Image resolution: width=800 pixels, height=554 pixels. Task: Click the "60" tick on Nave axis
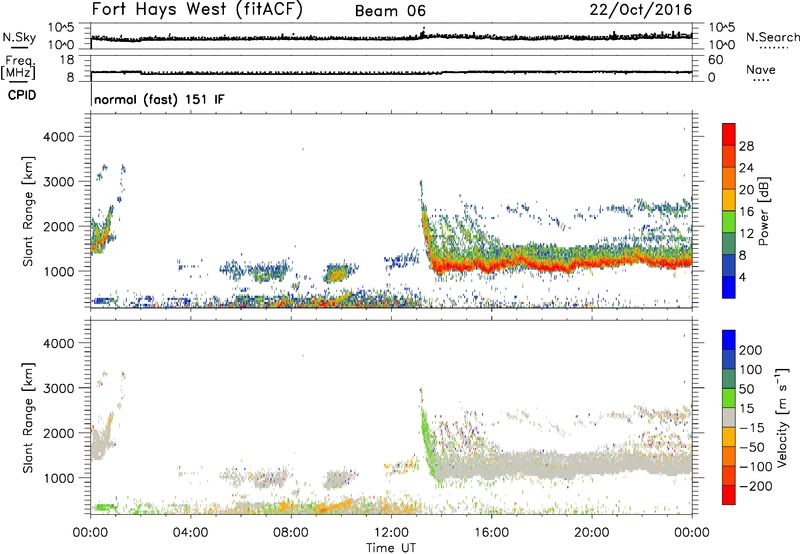click(715, 60)
